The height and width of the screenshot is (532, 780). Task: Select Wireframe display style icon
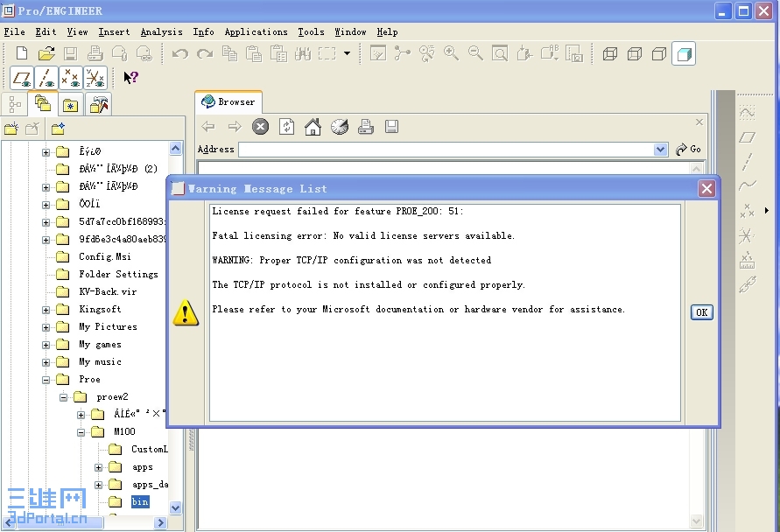(610, 53)
